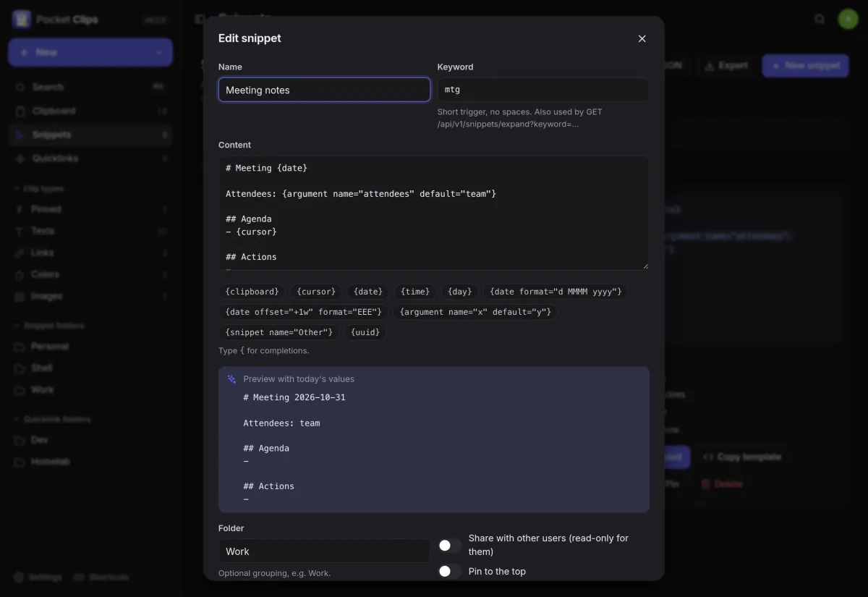Click the search icon in top bar

pyautogui.click(x=820, y=19)
